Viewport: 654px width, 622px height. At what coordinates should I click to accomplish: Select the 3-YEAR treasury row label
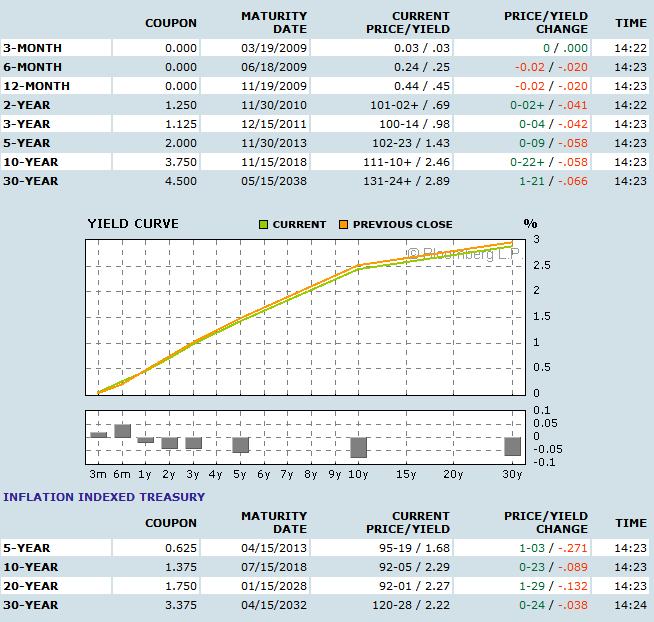27,124
